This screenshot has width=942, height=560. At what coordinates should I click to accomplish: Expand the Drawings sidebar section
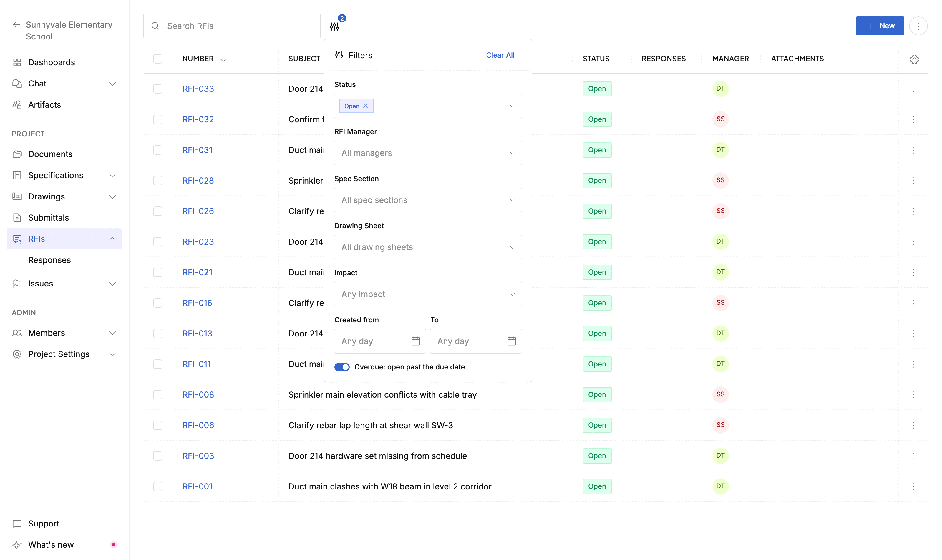click(112, 196)
